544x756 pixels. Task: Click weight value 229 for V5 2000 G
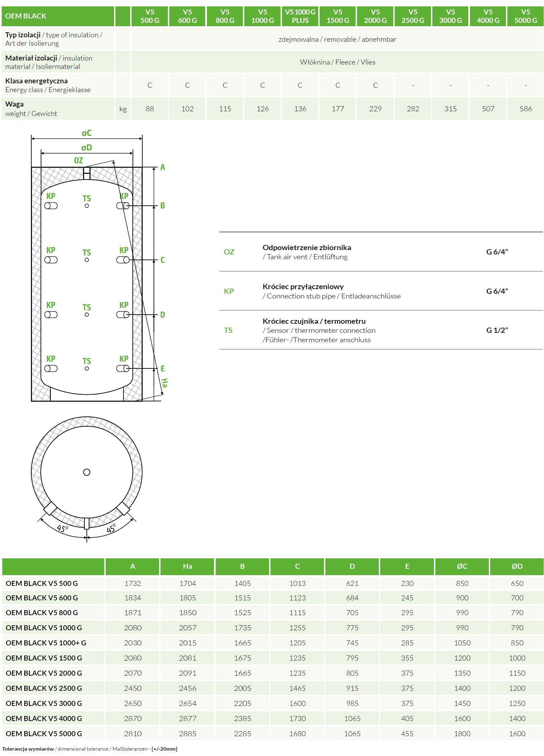pos(375,109)
